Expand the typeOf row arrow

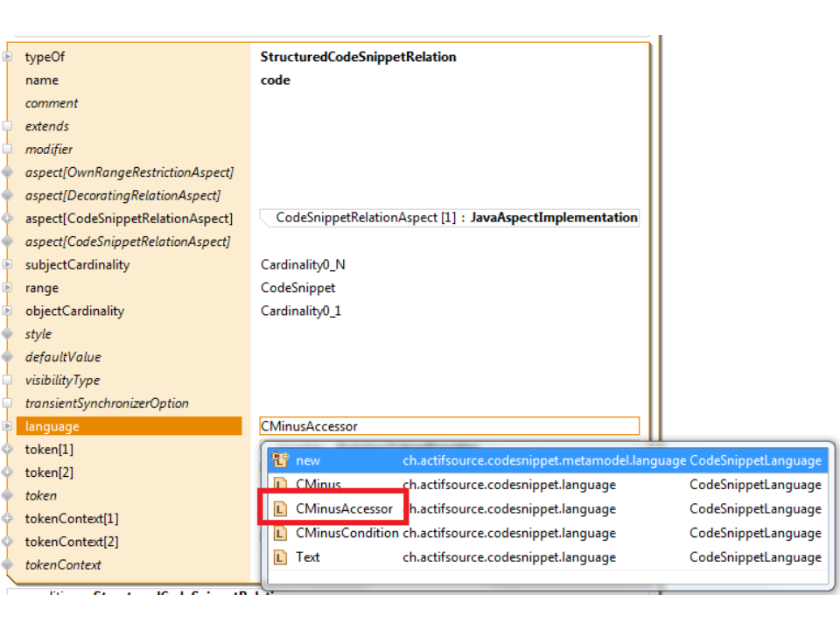8,57
